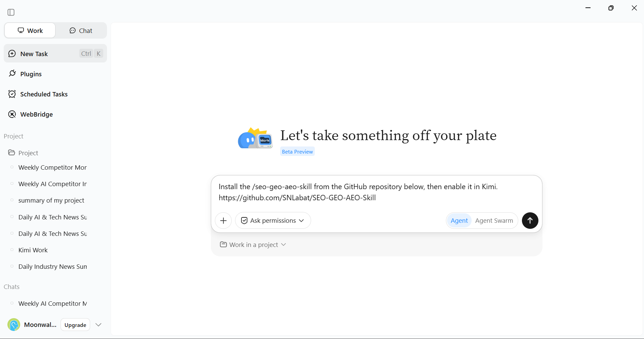Screen dimensions: 644x339
Task: Collapse the sidebar panel icon
Action: point(11,12)
